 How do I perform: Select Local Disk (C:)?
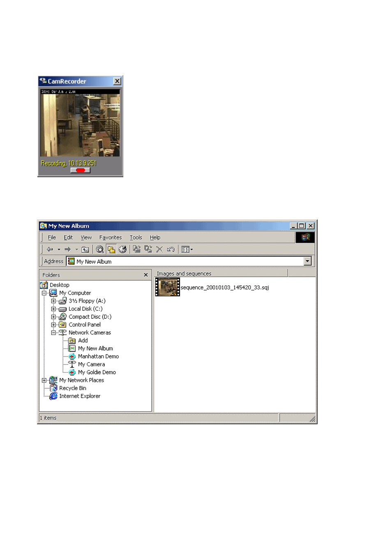(85, 309)
